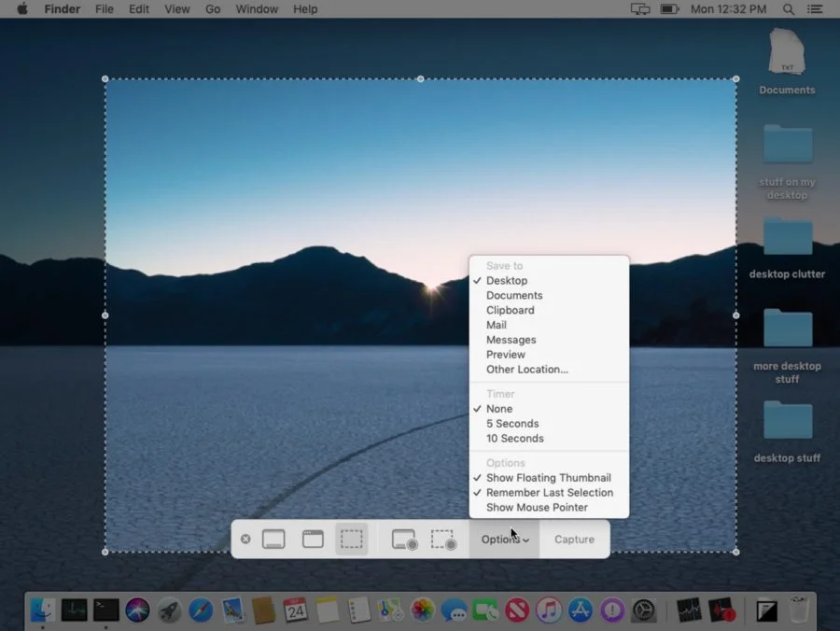The height and width of the screenshot is (631, 840).
Task: Set the timer to 5 Seconds
Action: click(x=549, y=424)
